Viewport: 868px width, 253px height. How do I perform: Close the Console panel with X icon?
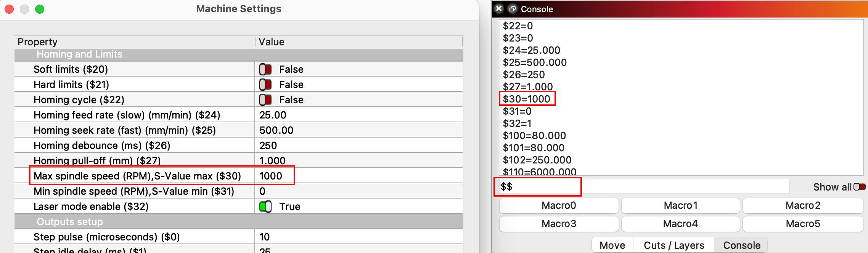tap(499, 9)
